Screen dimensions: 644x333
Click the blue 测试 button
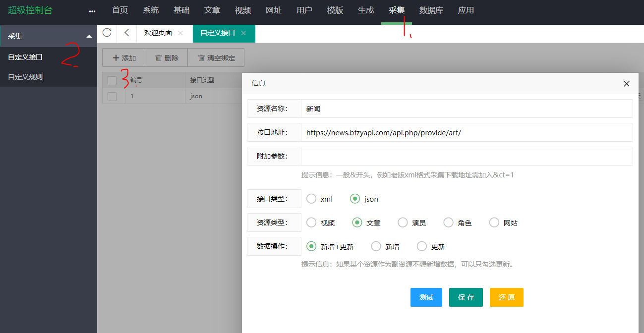426,297
